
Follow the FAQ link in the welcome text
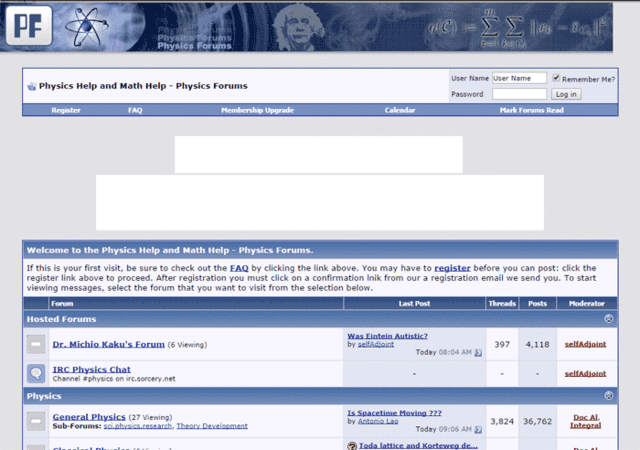[239, 268]
